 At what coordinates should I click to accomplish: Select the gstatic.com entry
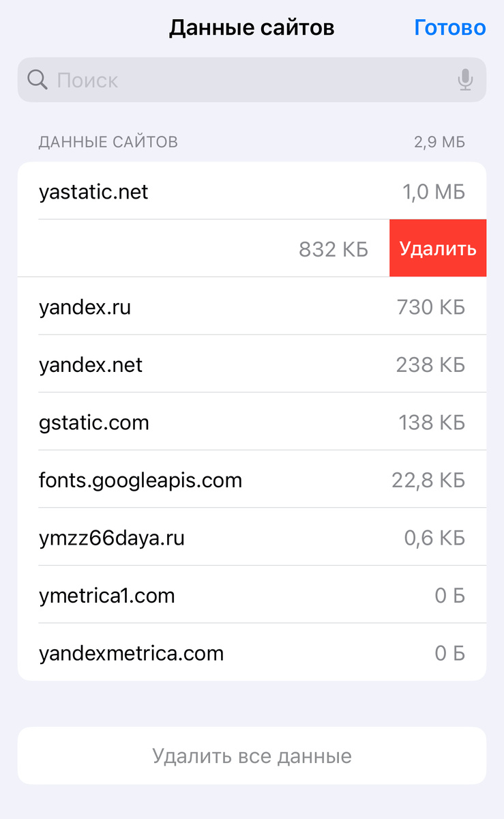(252, 422)
